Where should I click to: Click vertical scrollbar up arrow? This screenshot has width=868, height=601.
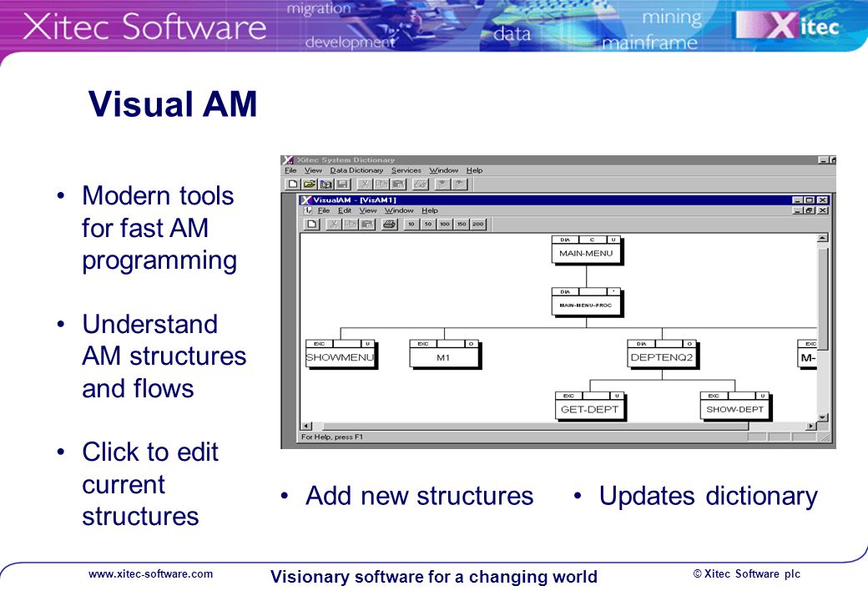click(x=823, y=238)
